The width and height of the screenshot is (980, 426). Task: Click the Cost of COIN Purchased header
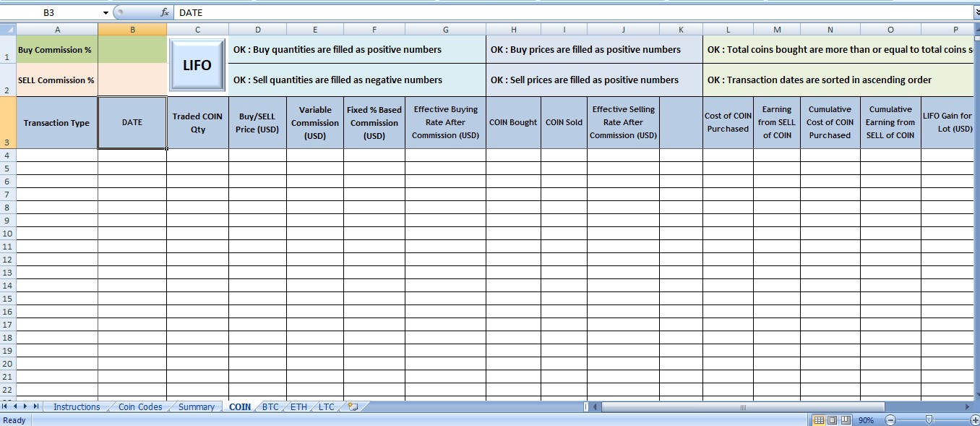(x=728, y=122)
